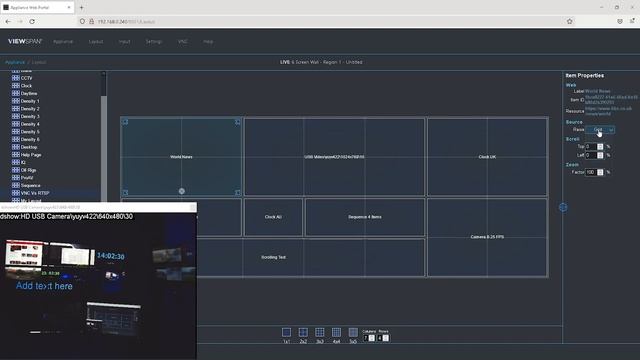Click the IQ layout icon
This screenshot has height=360, width=640.
click(x=16, y=162)
